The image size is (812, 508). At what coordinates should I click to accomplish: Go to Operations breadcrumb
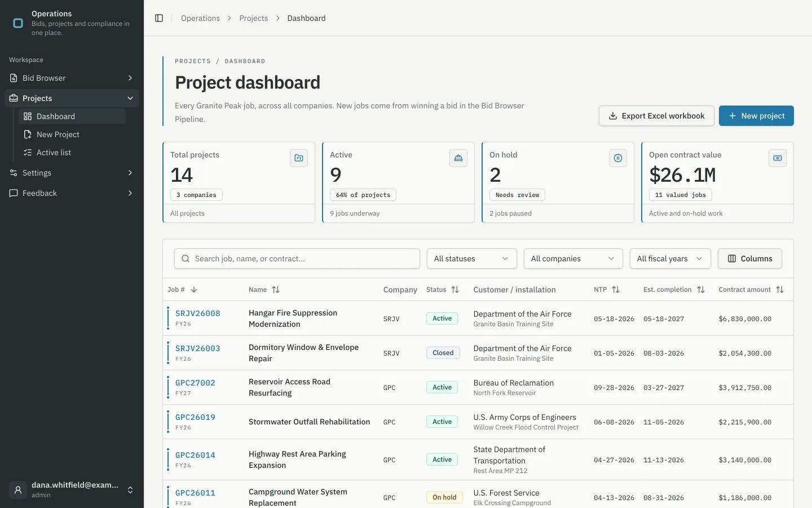tap(200, 18)
